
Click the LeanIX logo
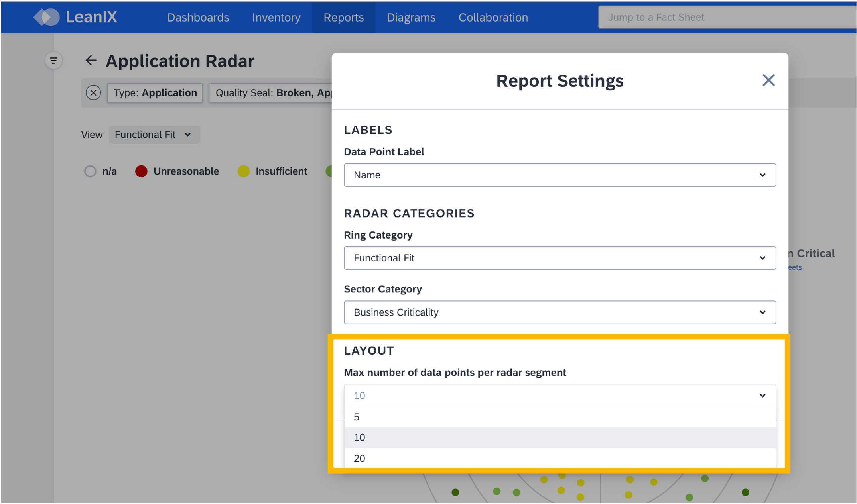[x=75, y=17]
